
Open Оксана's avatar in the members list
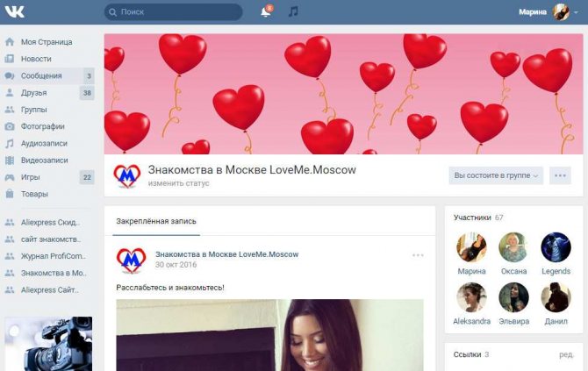point(513,247)
